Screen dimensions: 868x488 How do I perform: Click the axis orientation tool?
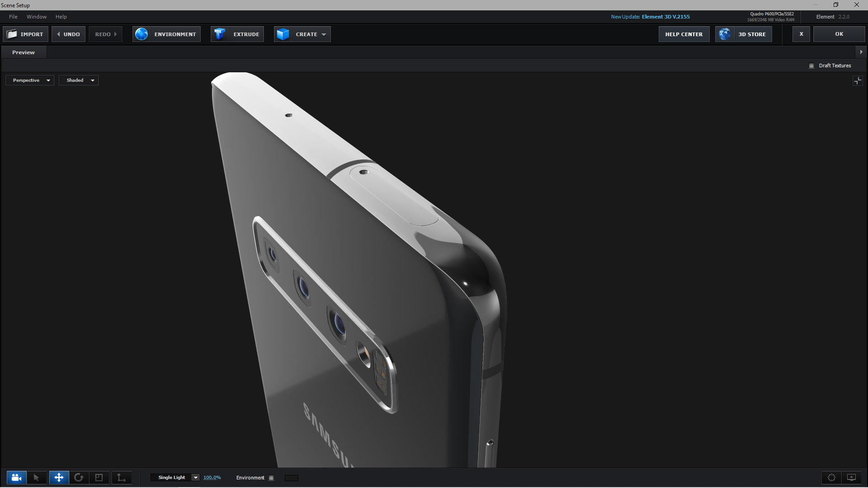coord(121,478)
